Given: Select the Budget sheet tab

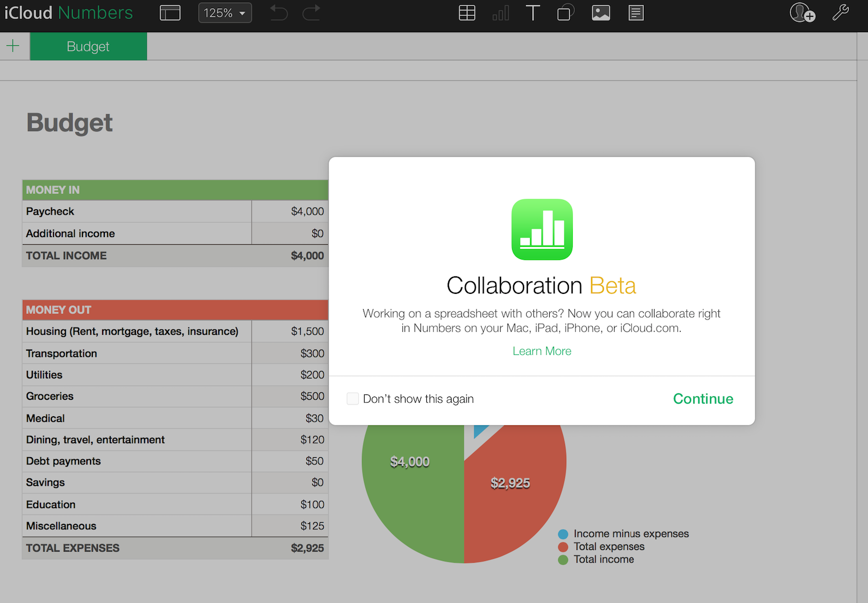Looking at the screenshot, I should pos(88,46).
